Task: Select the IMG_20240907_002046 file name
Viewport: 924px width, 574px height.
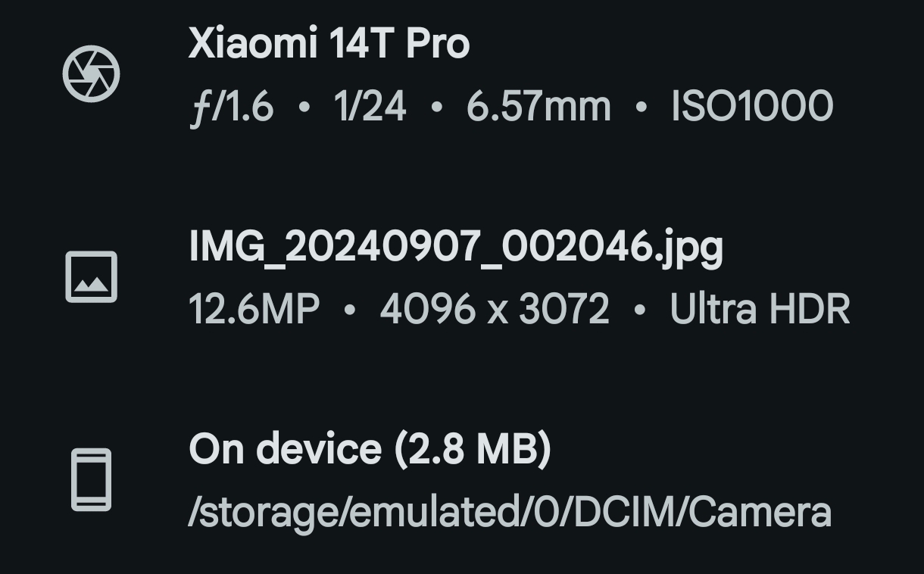Action: 420,246
